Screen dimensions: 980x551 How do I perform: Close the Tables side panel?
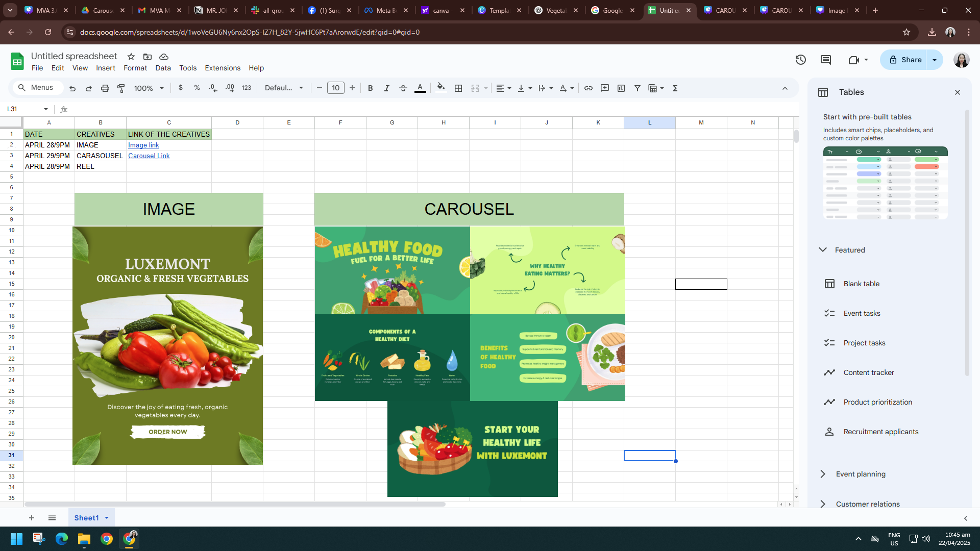(958, 92)
